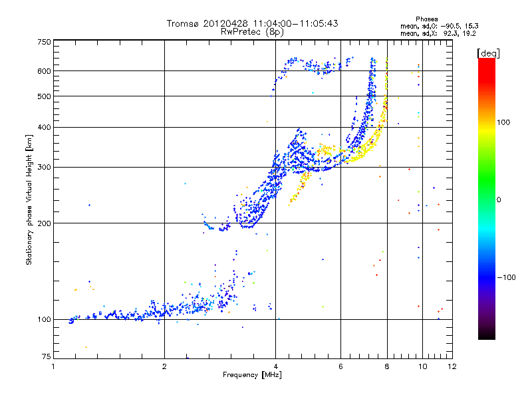Viewport: 532px width, 399px height.
Task: Click the '6' frequency axis tick label
Action: [340, 366]
